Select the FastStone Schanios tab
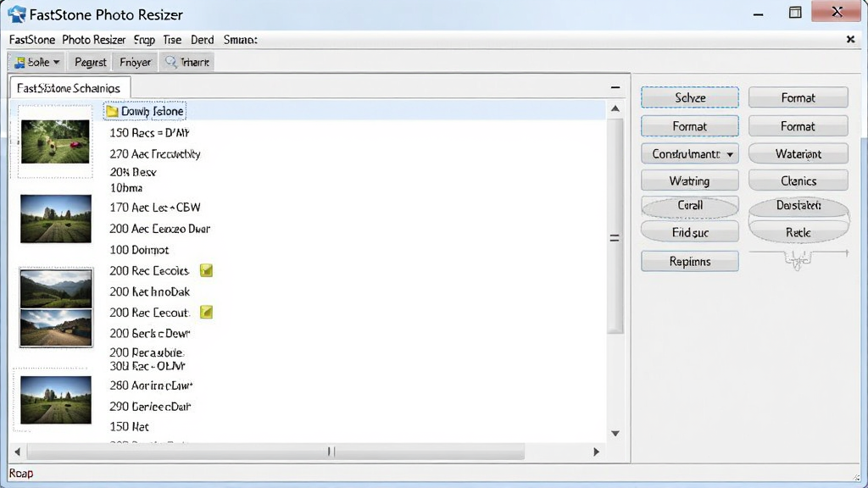The height and width of the screenshot is (488, 868). (70, 88)
